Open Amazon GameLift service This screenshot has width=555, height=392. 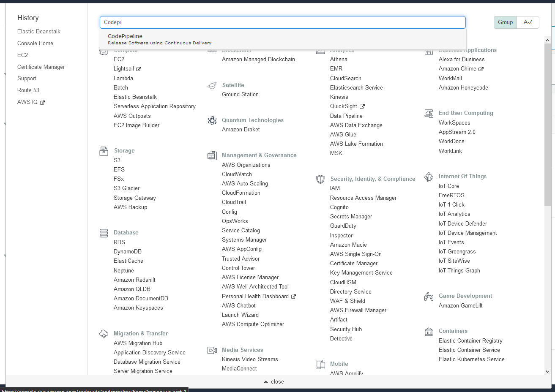pos(461,306)
